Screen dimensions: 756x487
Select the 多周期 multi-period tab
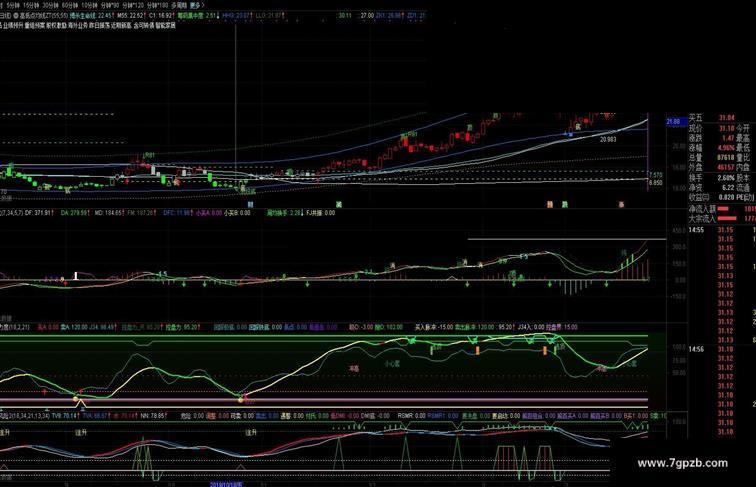(x=178, y=5)
